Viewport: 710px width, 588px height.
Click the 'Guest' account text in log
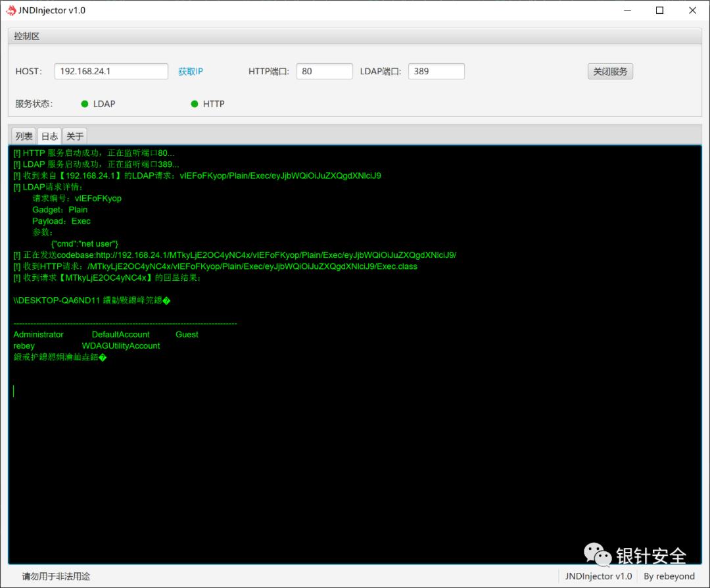point(187,334)
